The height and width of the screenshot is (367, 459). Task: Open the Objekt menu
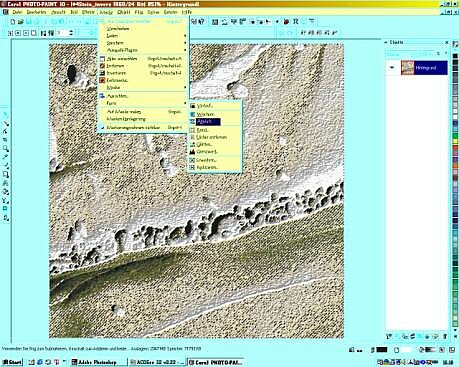click(124, 12)
